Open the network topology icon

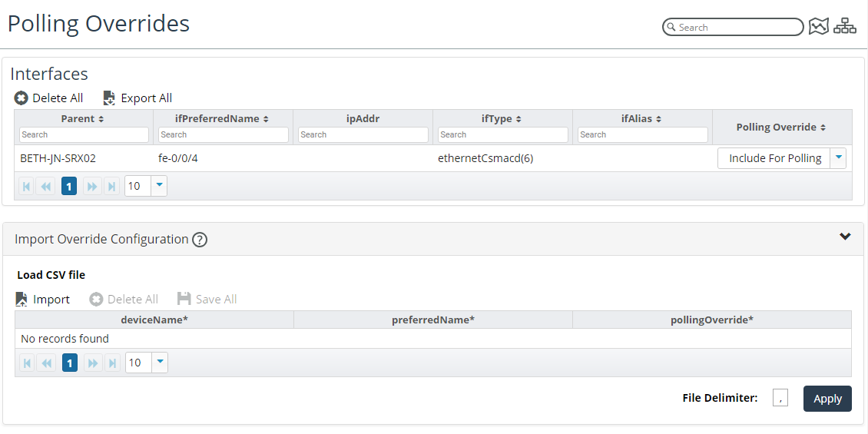(845, 27)
